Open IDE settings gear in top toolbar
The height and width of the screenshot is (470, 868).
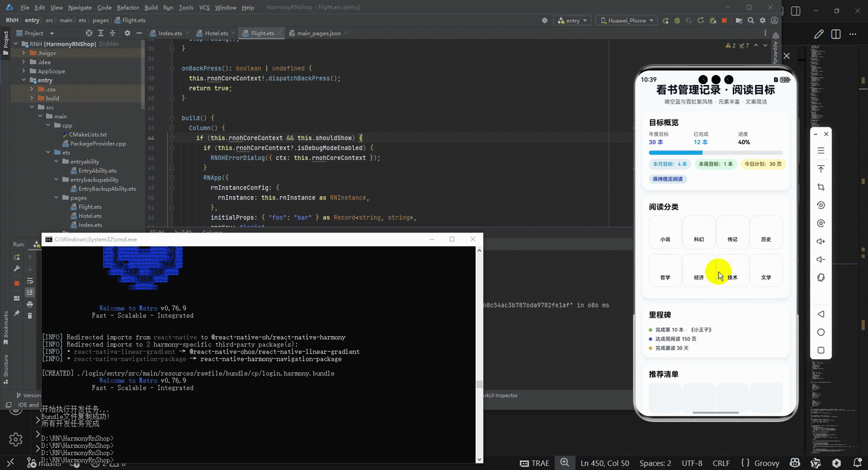click(x=762, y=20)
